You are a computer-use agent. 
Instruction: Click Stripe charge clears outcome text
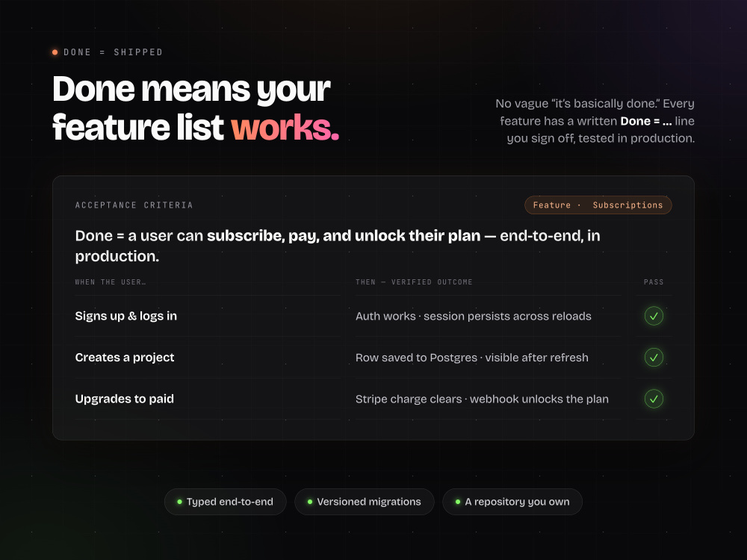pyautogui.click(x=482, y=399)
